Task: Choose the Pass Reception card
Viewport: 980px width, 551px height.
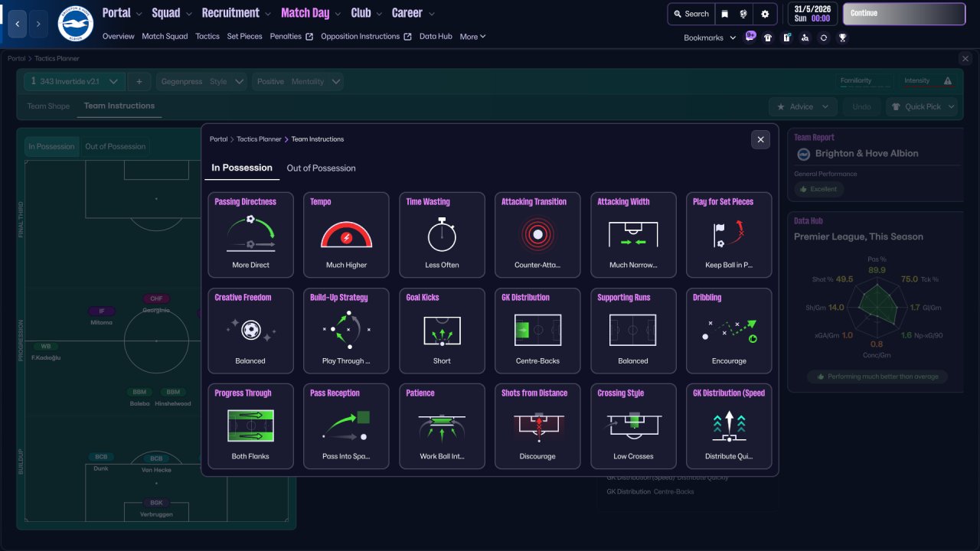Action: (346, 426)
